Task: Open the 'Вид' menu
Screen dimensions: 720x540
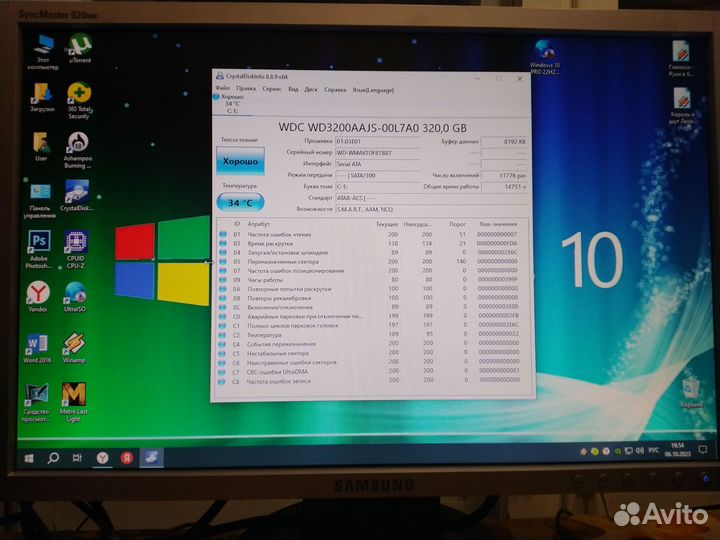Action: pyautogui.click(x=293, y=89)
